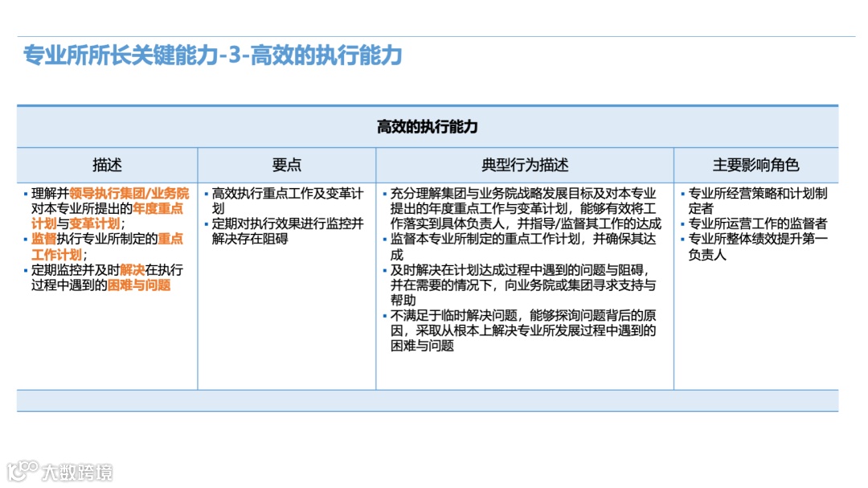Click the bullet 高效执行重点工作及变革计划
Screen dimensions: 868x488
[284, 200]
